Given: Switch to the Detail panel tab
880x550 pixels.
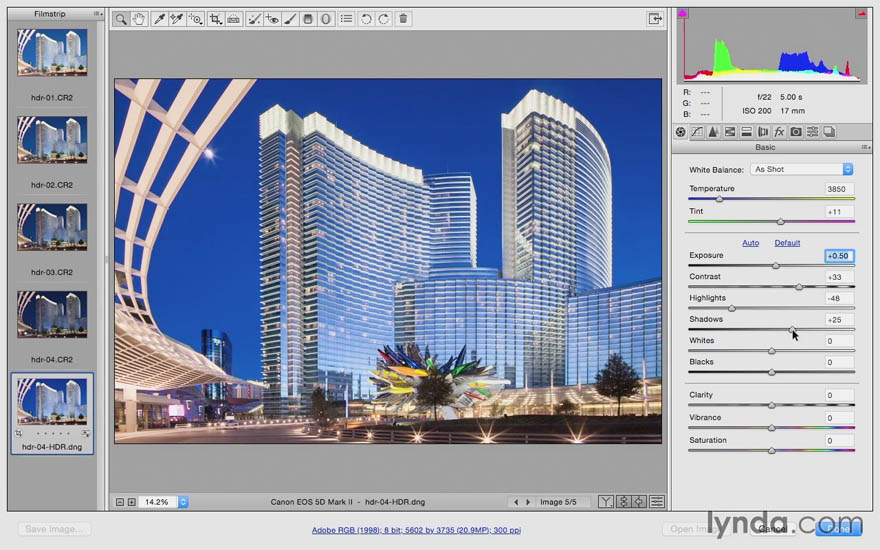Looking at the screenshot, I should click(713, 132).
